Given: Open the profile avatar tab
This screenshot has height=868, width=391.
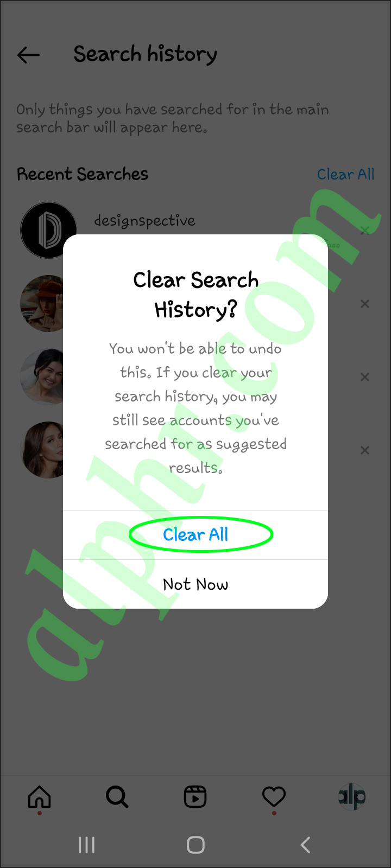Looking at the screenshot, I should tap(352, 797).
